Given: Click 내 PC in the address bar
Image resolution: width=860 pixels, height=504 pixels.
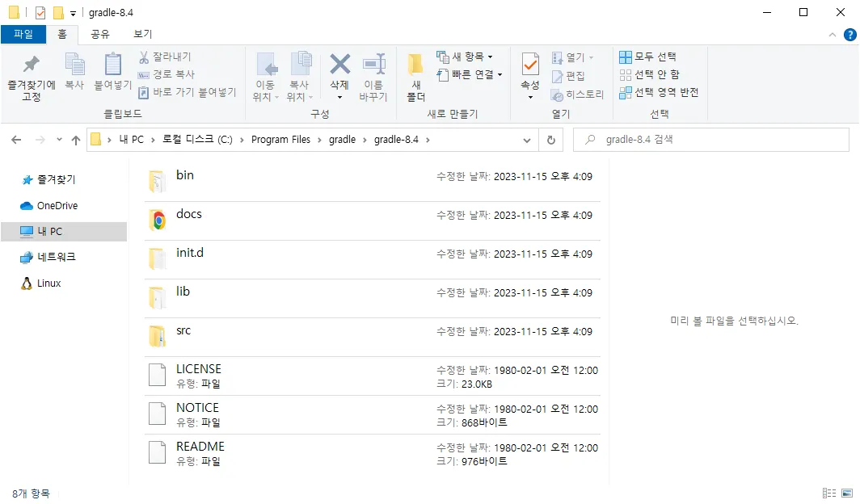Looking at the screenshot, I should pyautogui.click(x=132, y=140).
